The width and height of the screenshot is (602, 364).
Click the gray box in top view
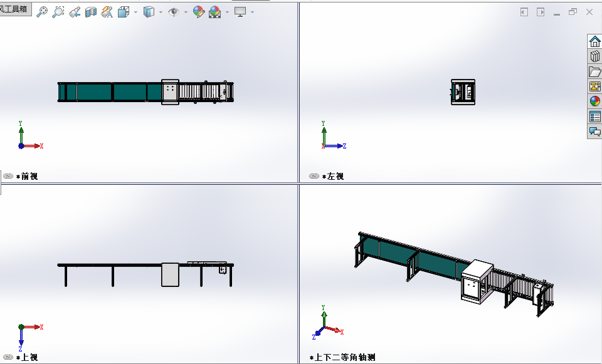[x=170, y=274]
